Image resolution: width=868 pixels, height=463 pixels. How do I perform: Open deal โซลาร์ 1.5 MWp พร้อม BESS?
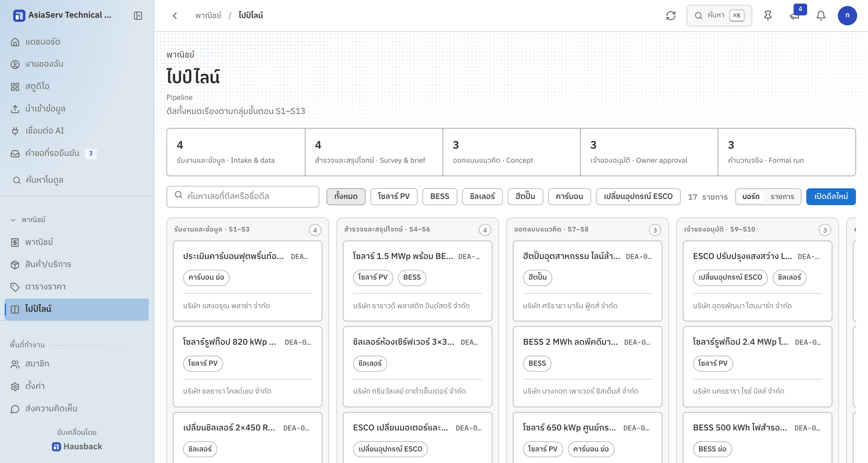pyautogui.click(x=417, y=281)
